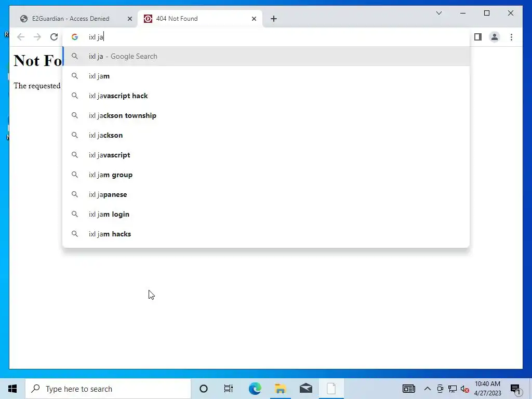The height and width of the screenshot is (399, 532).
Task: Open File Explorer from the taskbar
Action: [x=280, y=389]
